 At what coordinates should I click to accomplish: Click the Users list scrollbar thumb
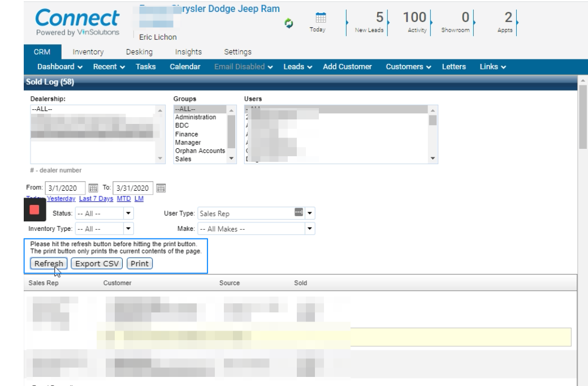point(433,120)
